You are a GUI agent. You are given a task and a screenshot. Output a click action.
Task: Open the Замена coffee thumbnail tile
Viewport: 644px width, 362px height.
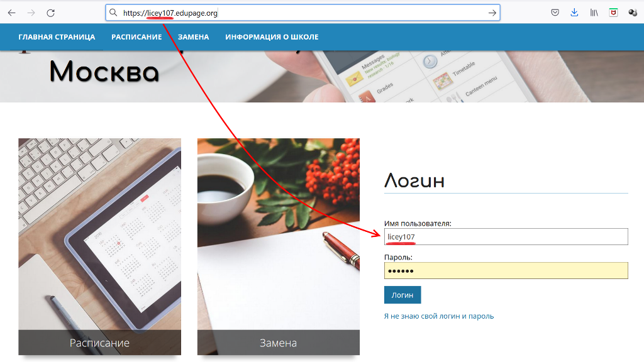coord(279,246)
